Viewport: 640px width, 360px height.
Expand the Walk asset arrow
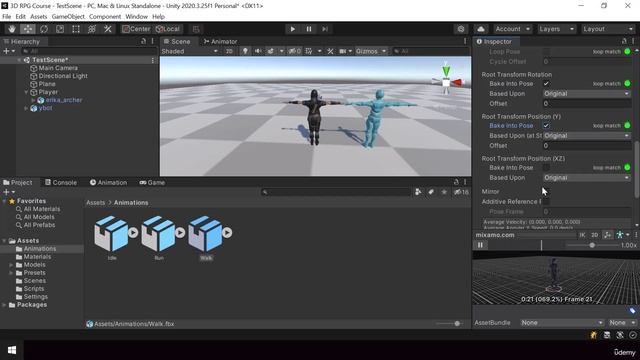(x=227, y=233)
